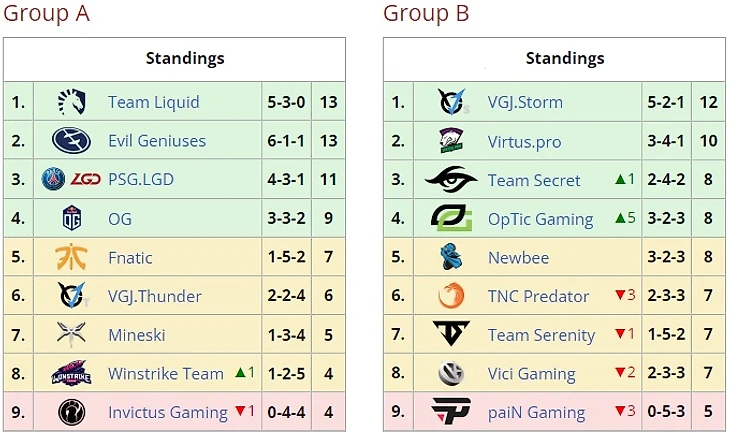Click the Team Secret eye logo
Screen dimensions: 730x432
[x=451, y=179]
